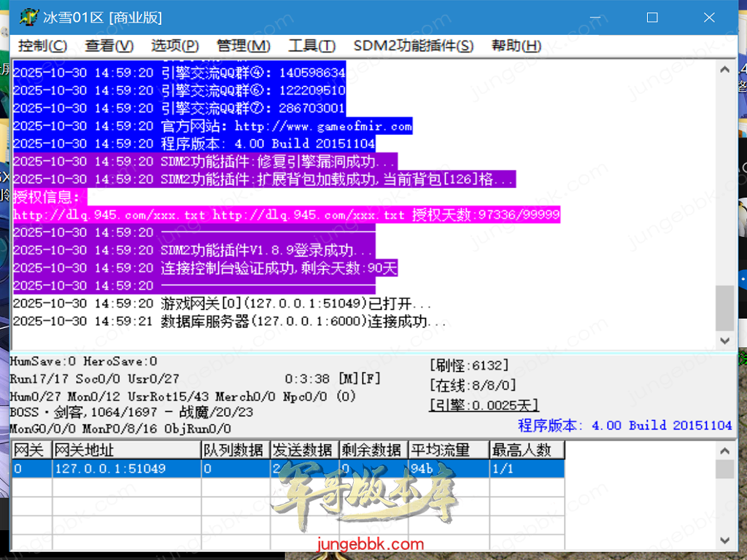Click the gateway table scroll-down arrow

tap(724, 540)
